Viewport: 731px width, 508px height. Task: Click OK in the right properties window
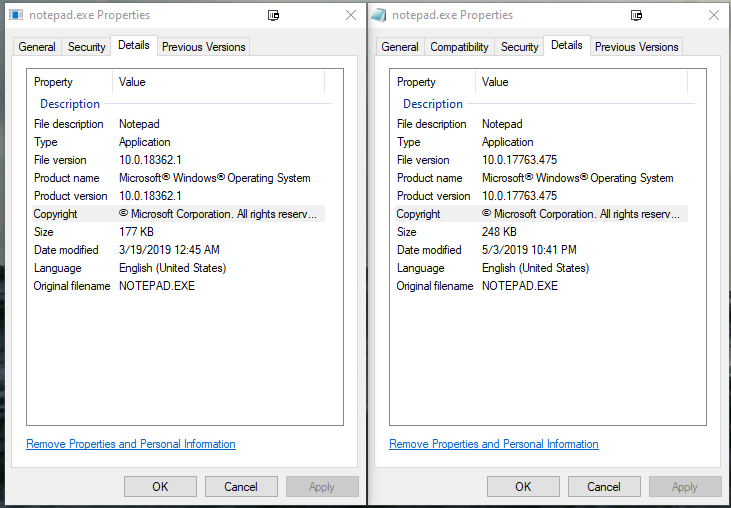tap(523, 487)
